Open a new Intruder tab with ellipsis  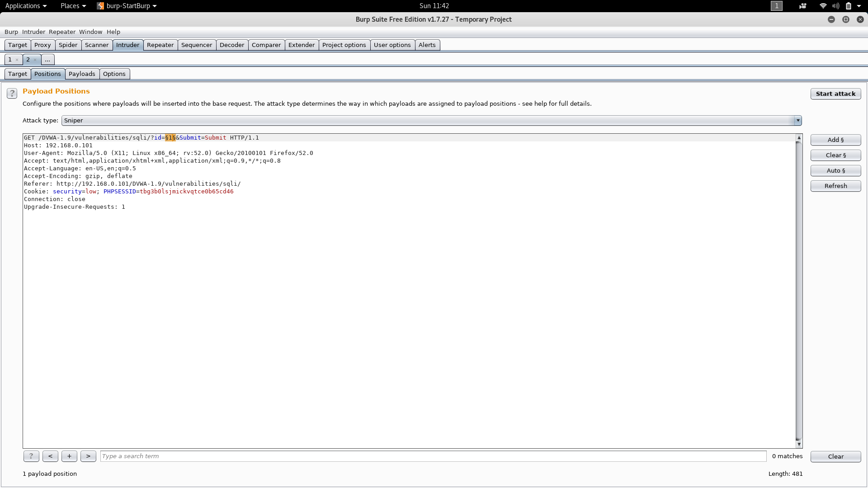(47, 60)
